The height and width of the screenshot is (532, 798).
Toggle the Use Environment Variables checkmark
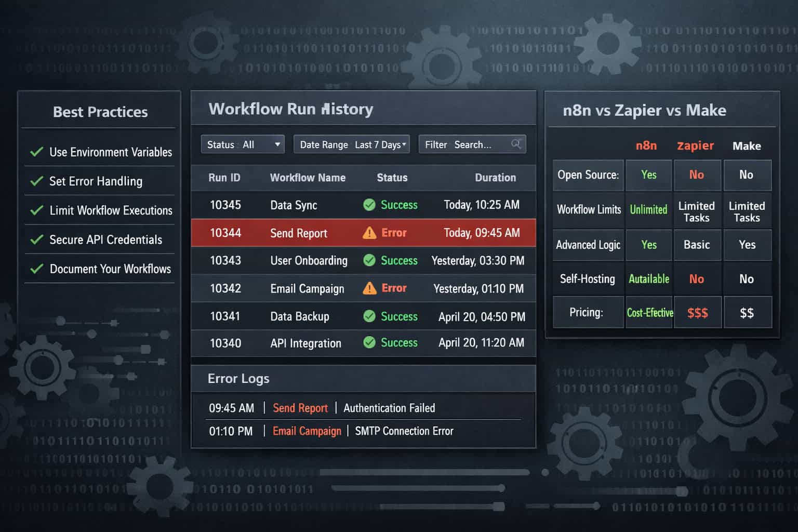36,152
